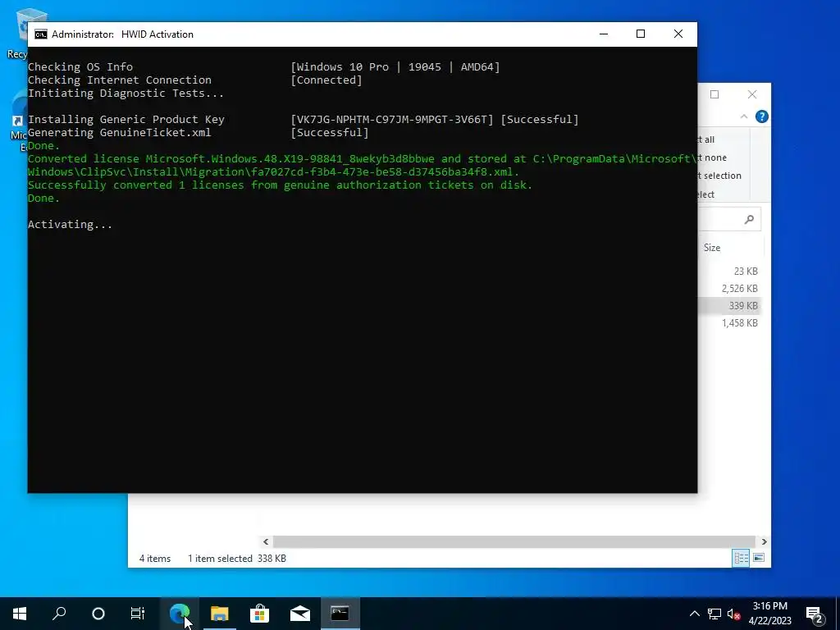Open Action Center notifications icon
This screenshot has height=630, width=840.
[815, 614]
